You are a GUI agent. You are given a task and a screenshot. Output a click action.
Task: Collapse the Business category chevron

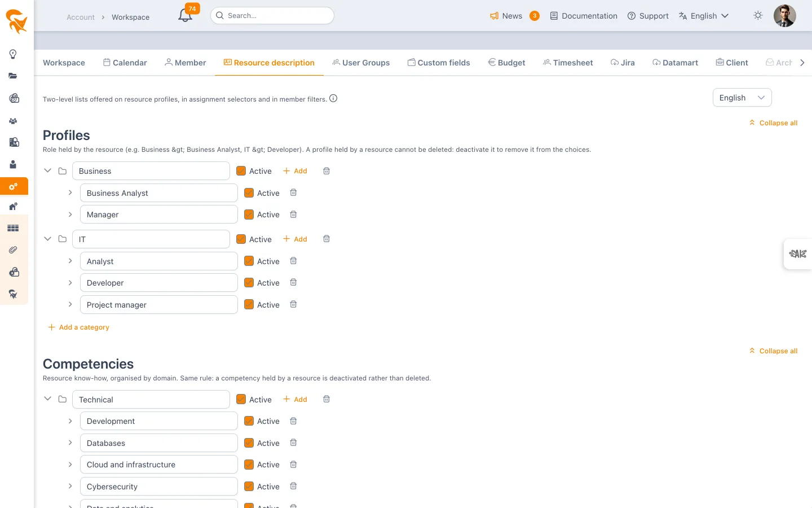click(x=48, y=170)
